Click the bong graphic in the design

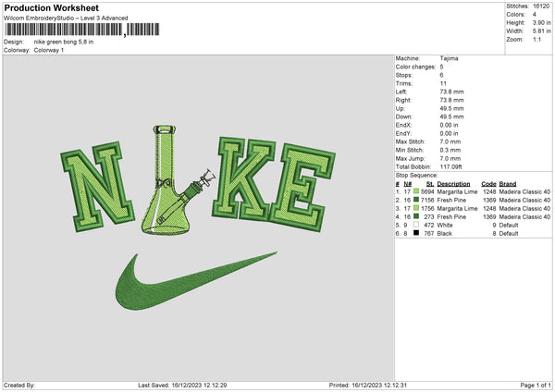(179, 179)
